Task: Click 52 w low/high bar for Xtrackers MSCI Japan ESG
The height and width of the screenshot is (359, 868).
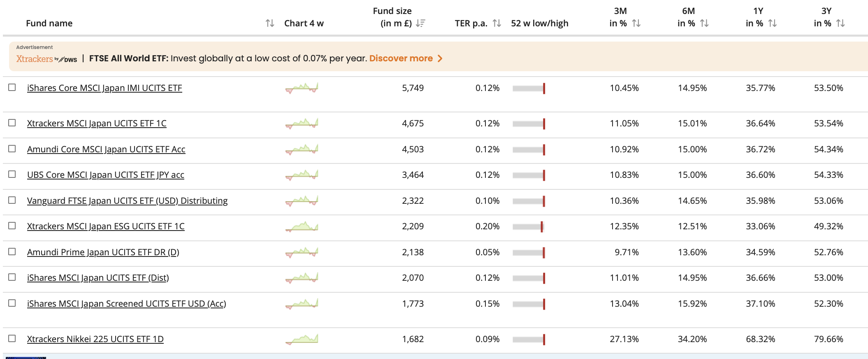Action: click(x=529, y=227)
